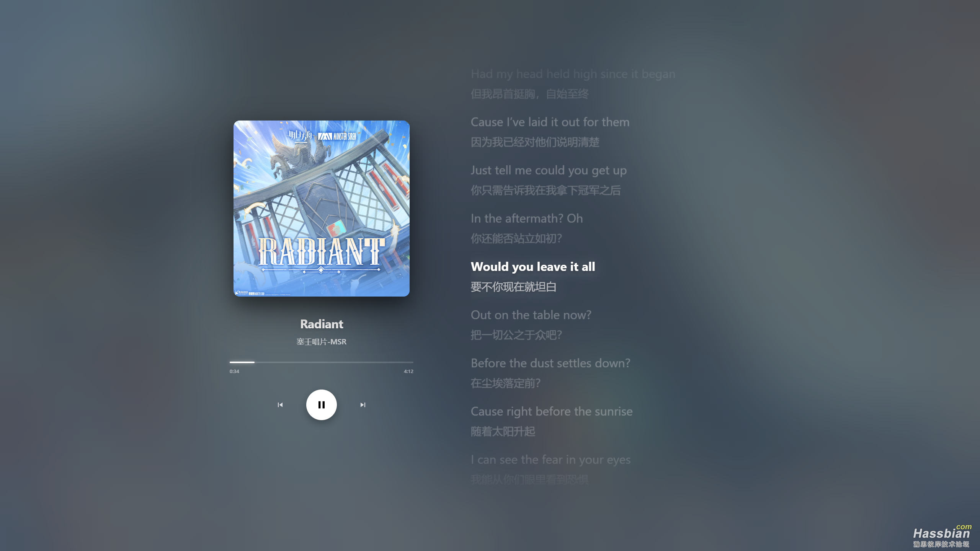Click the song title Radiant
Screen dimensions: 980x551
(x=322, y=324)
